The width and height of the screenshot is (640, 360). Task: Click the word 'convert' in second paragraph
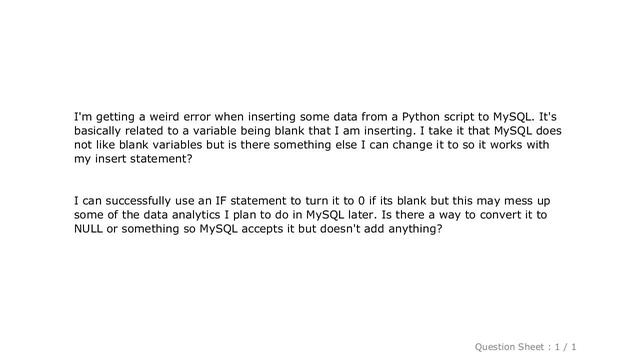point(500,215)
